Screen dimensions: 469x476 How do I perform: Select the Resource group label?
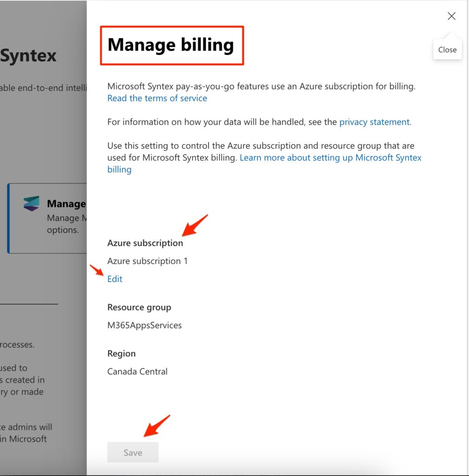click(x=139, y=307)
